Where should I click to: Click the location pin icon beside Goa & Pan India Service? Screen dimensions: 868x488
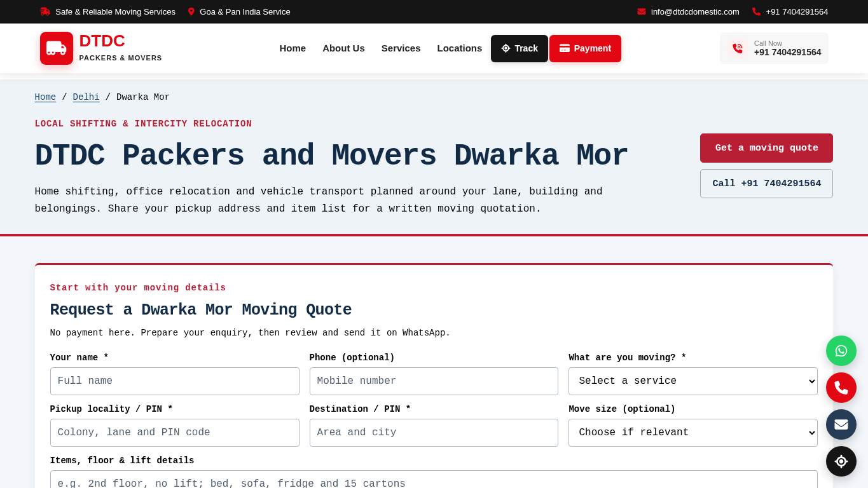[x=191, y=11]
